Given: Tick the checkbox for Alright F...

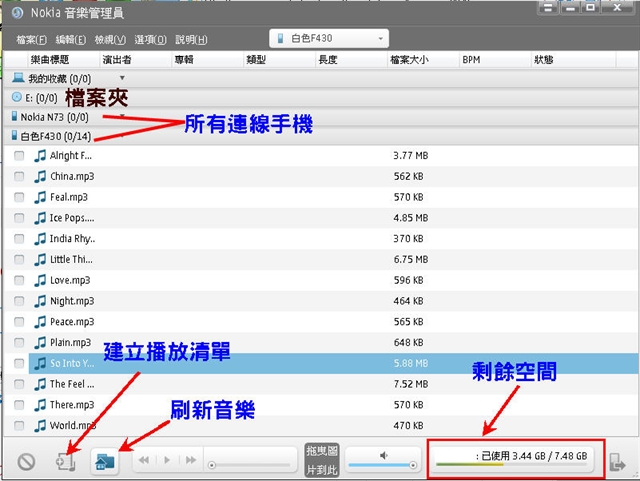Looking at the screenshot, I should coord(19,156).
